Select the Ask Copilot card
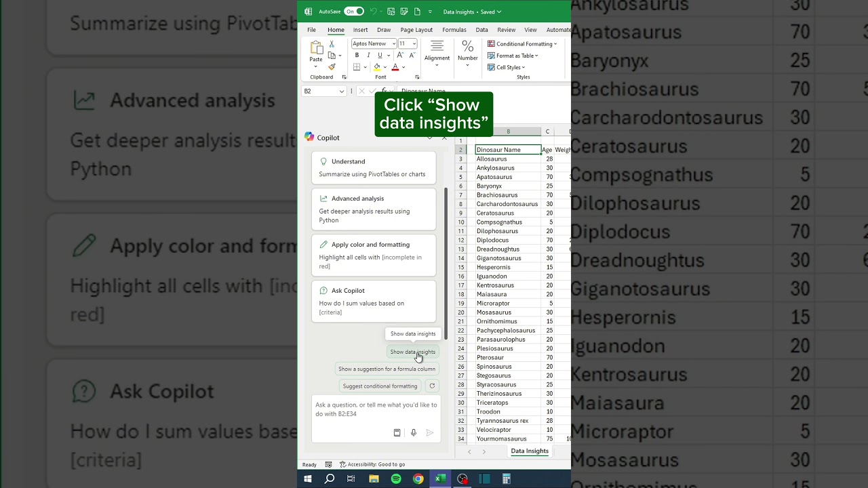This screenshot has width=868, height=488. [x=374, y=301]
